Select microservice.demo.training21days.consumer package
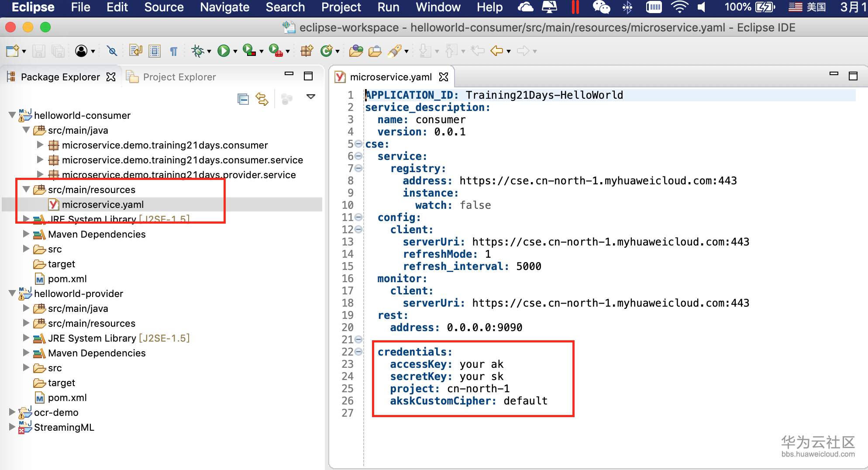This screenshot has width=868, height=470. 165,145
